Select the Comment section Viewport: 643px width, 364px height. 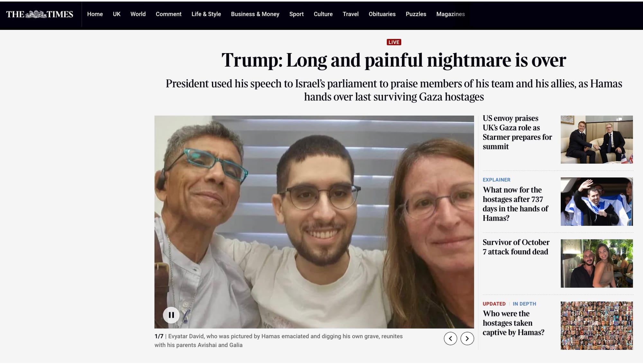pos(168,14)
